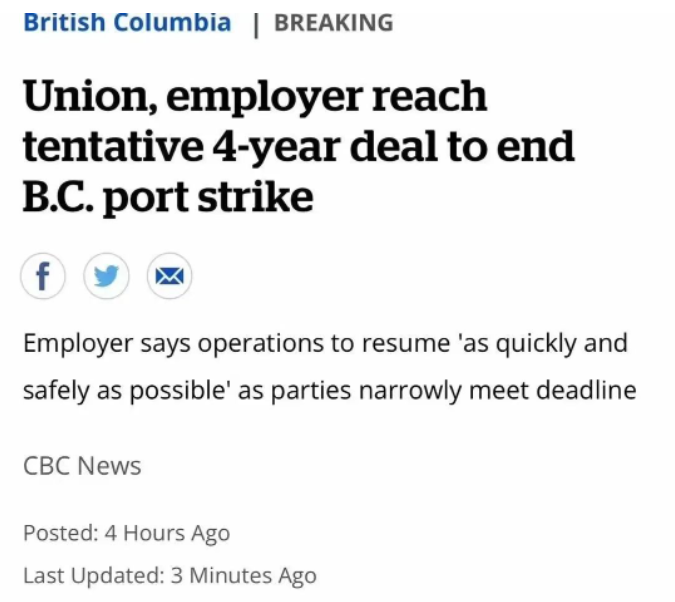Click the Last Updated 3 Minutes Ago timestamp
This screenshot has width=675, height=602.
[x=170, y=576]
